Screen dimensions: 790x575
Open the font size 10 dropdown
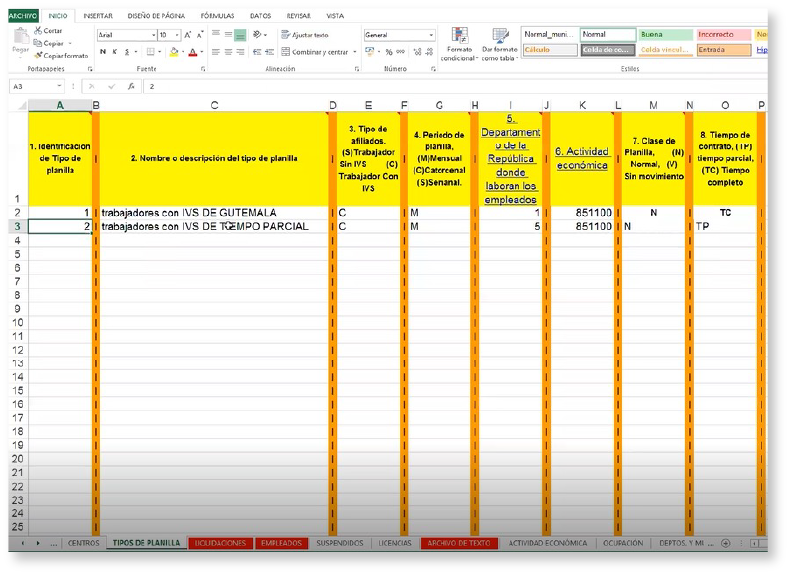pos(177,35)
